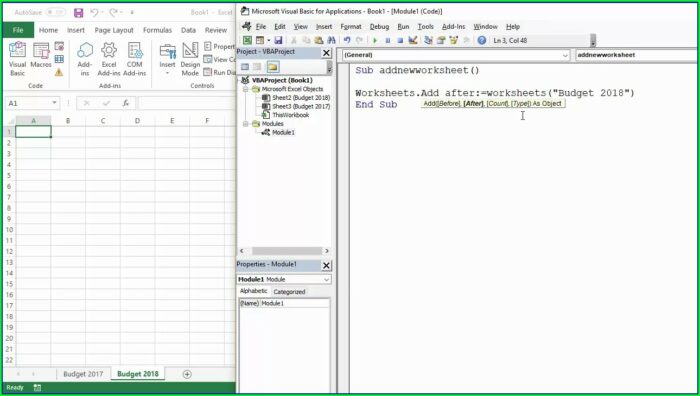Click Excel Add-ins gear button
Viewport: 700px width, 396px height.
(109, 59)
